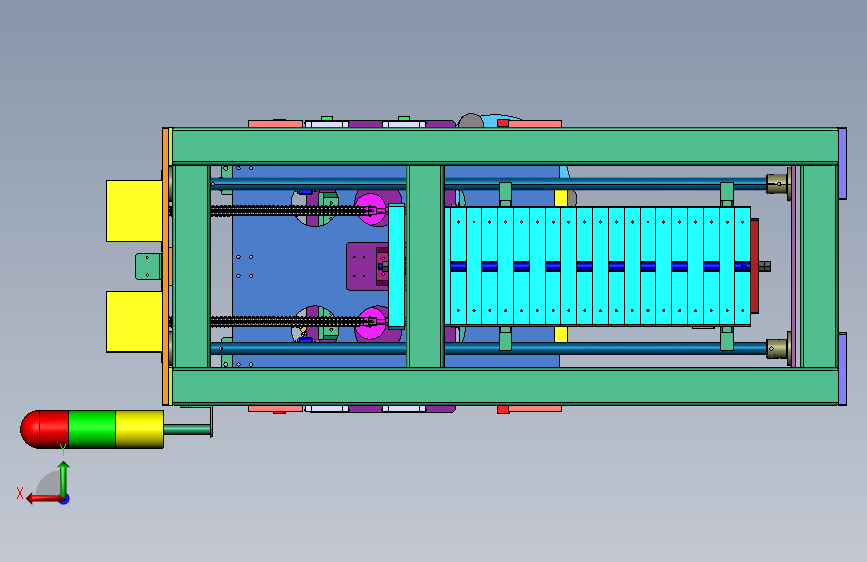
Task: Select the green segment of the signal tower light
Action: [x=92, y=429]
